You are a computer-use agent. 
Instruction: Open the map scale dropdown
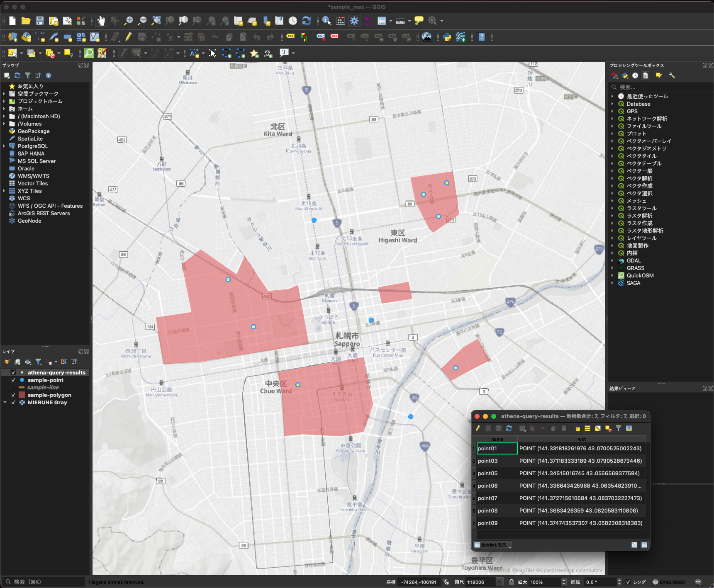pos(500,582)
